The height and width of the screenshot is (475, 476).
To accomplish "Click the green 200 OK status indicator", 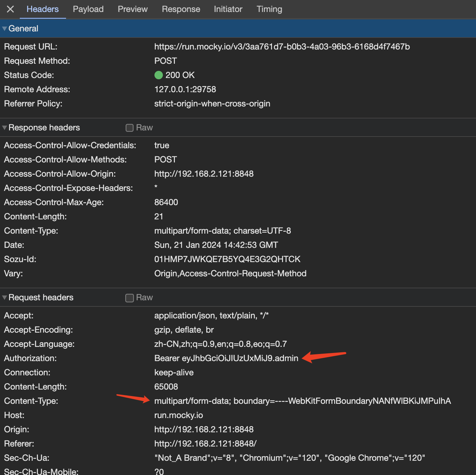I will click(x=159, y=75).
